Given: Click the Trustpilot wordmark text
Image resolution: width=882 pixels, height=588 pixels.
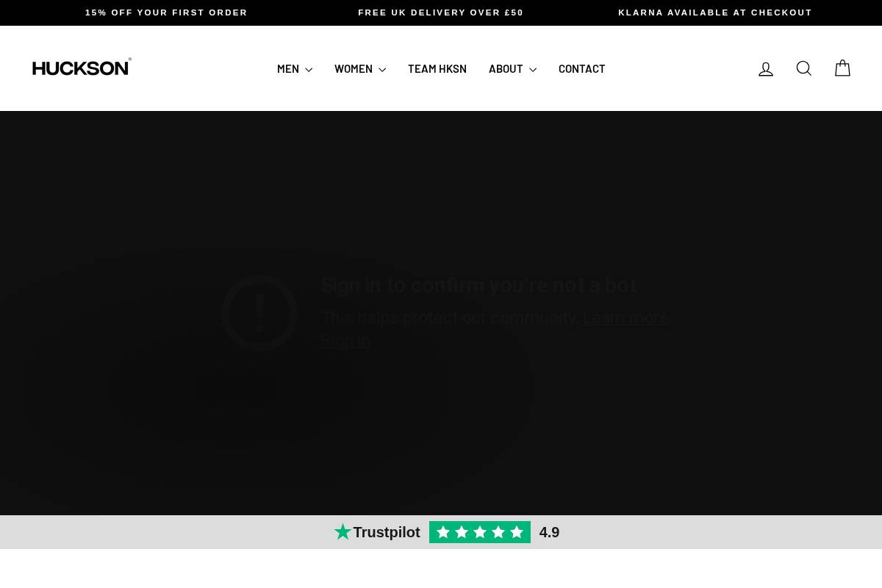Looking at the screenshot, I should [387, 532].
